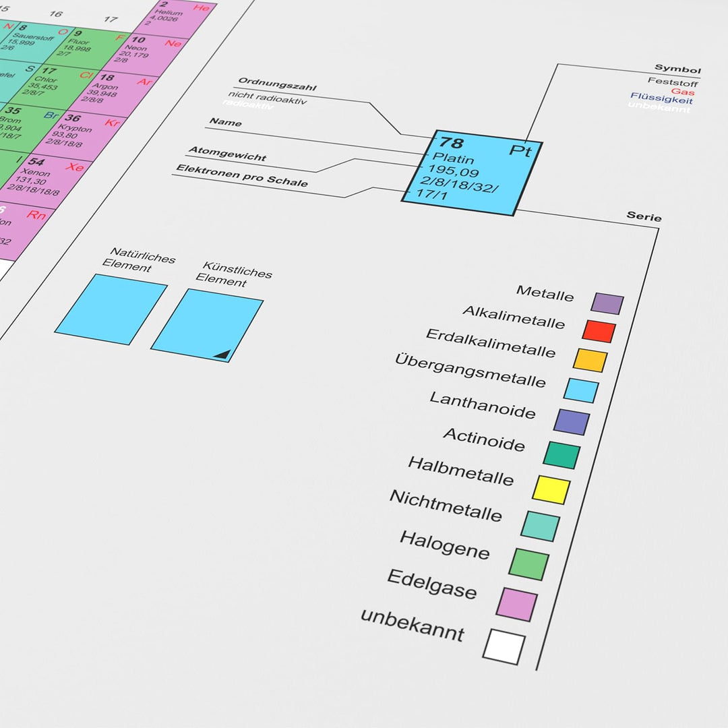Screen dimensions: 728x728
Task: Click the teal Actinoide swatch
Action: [562, 455]
